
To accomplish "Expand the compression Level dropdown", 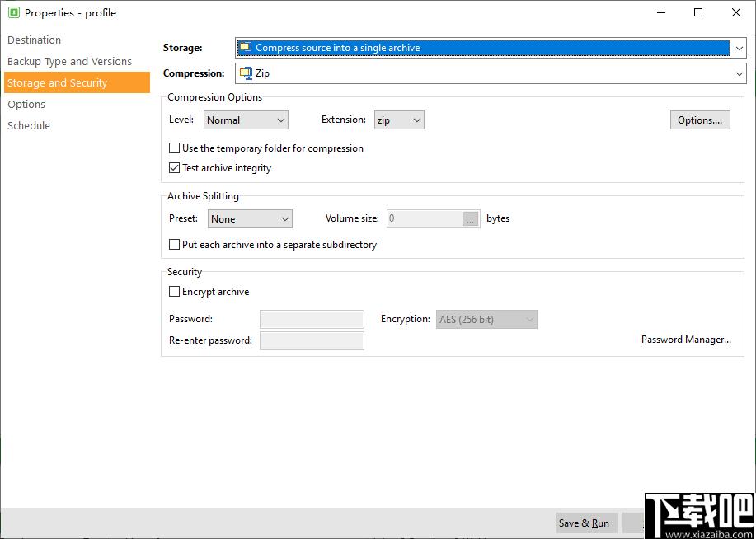I will (x=246, y=120).
